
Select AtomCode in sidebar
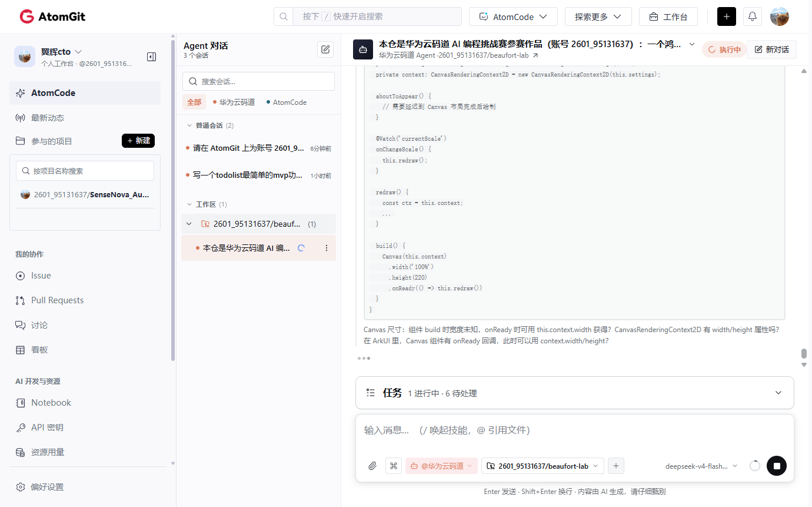(x=85, y=93)
